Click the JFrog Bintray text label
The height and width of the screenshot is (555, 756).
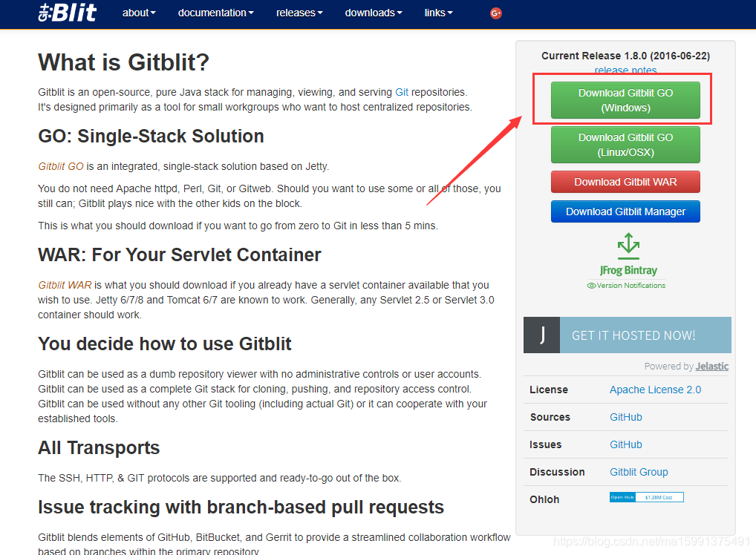click(x=628, y=270)
